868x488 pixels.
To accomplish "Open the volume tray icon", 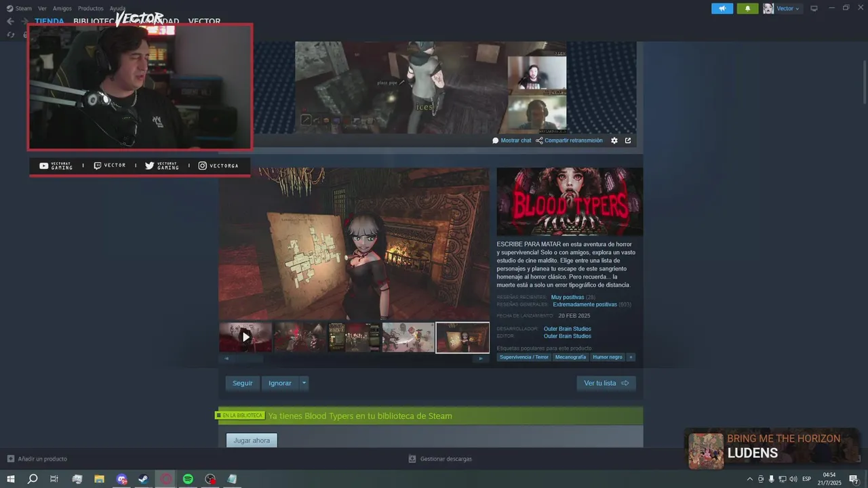I will 793,479.
